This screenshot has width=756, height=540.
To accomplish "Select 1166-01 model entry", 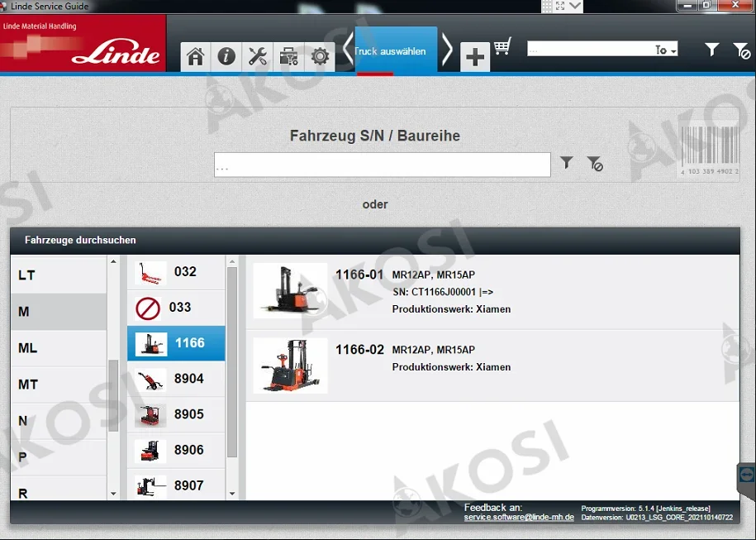I will tap(492, 292).
